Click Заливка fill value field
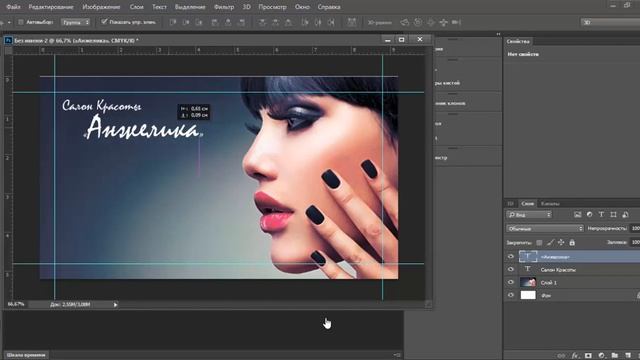This screenshot has width=640, height=360. tap(635, 242)
